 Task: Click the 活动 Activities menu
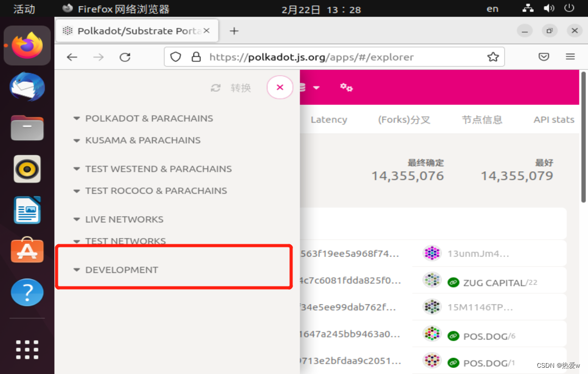click(24, 9)
